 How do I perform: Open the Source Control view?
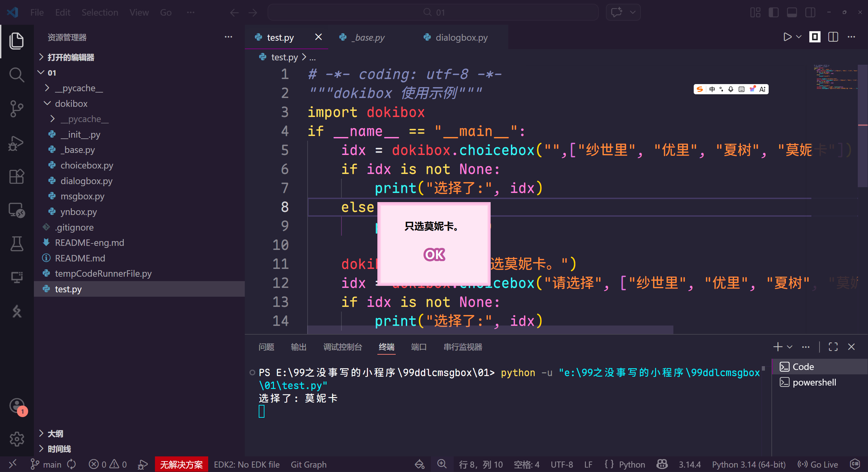16,109
